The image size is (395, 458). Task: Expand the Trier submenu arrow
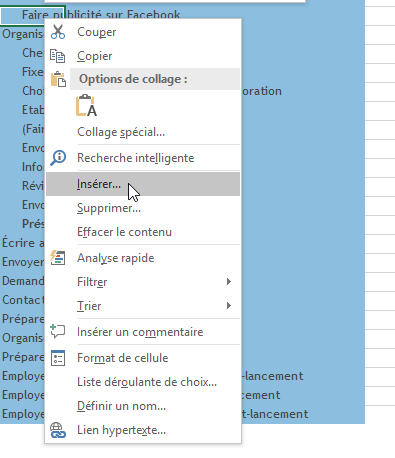pyautogui.click(x=229, y=306)
